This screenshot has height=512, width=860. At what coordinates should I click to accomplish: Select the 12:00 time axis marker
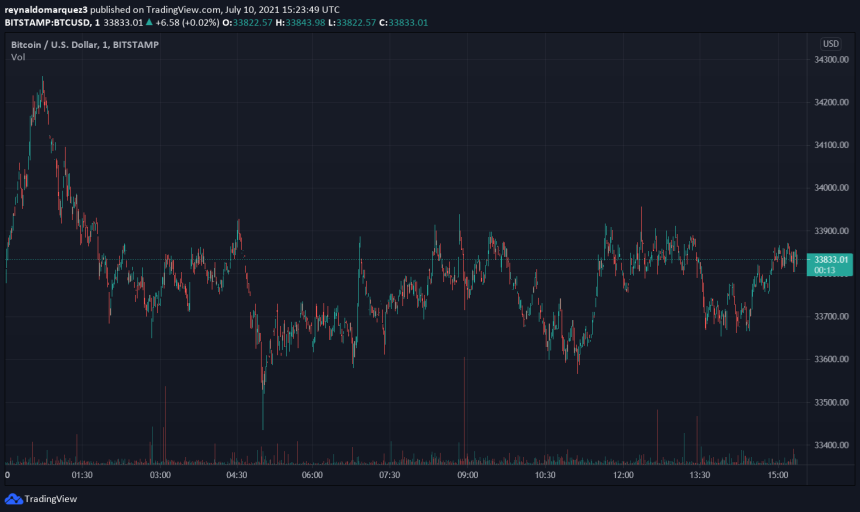point(622,476)
